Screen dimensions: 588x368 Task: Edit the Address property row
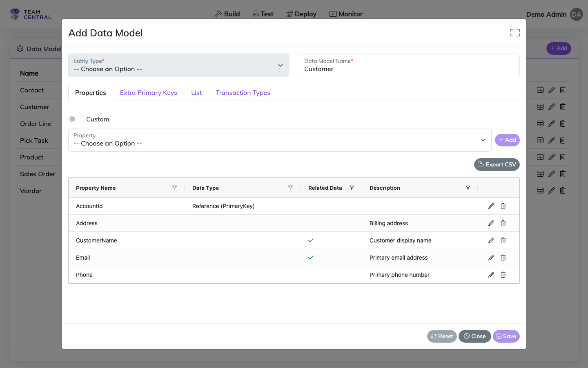tap(491, 223)
